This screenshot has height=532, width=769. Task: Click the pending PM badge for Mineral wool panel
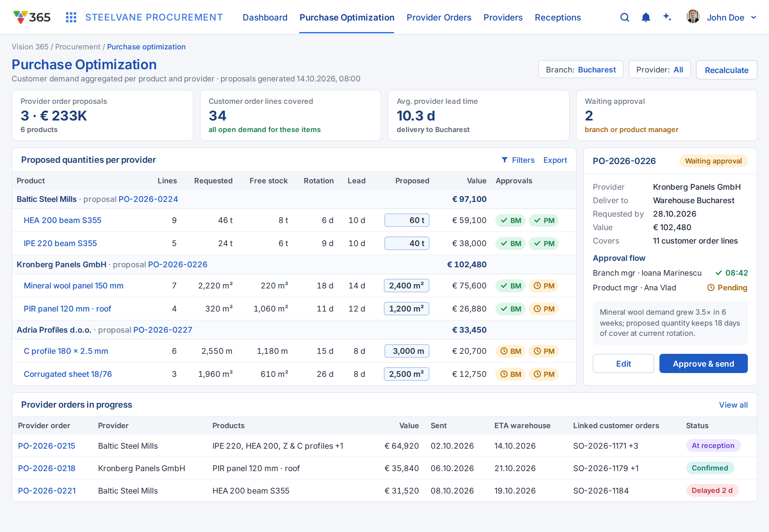(544, 286)
